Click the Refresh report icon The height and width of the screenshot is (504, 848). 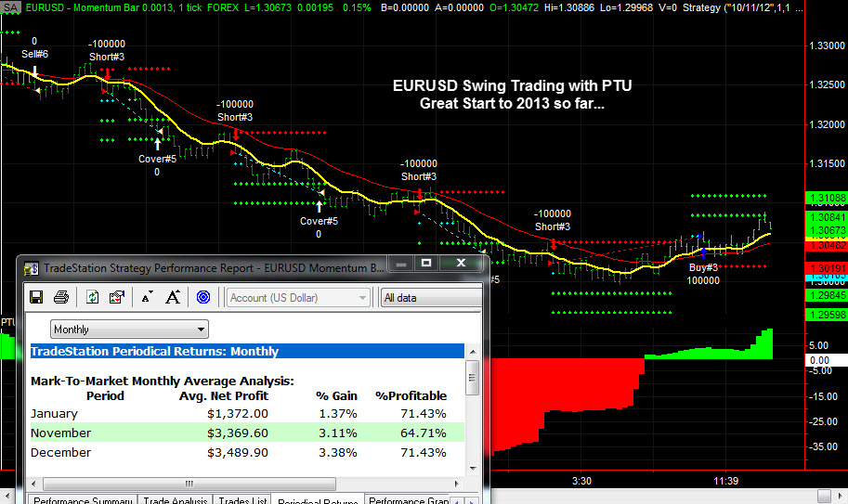93,298
